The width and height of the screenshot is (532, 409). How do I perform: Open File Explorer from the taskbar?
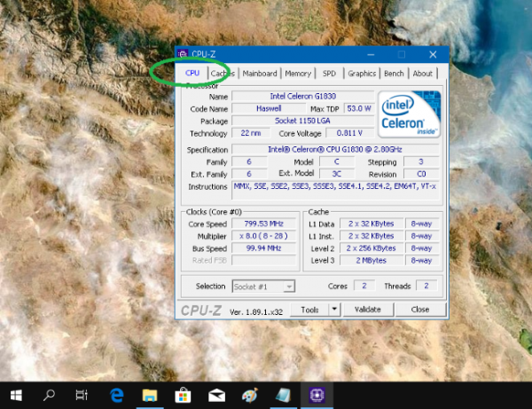[x=150, y=395]
